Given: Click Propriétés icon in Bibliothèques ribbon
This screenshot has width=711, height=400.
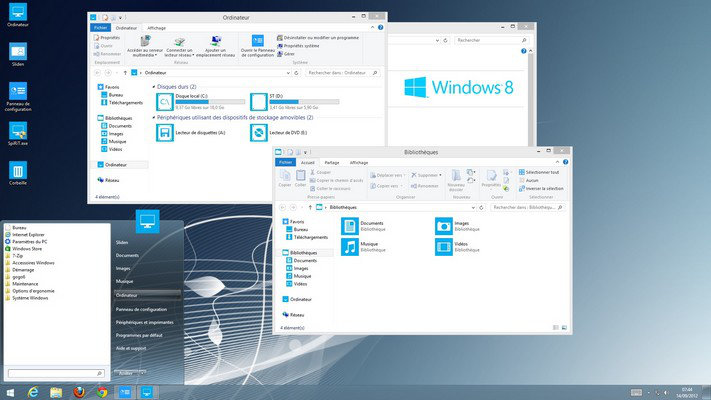Looking at the screenshot, I should click(x=491, y=175).
